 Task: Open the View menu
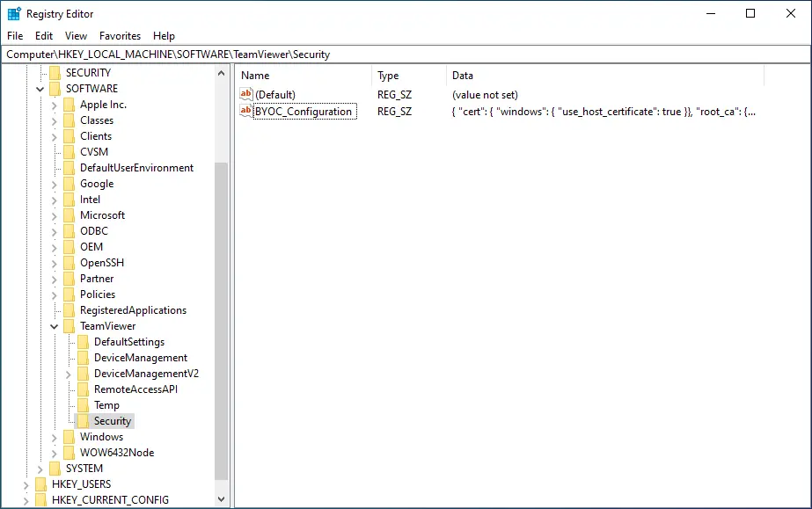76,36
